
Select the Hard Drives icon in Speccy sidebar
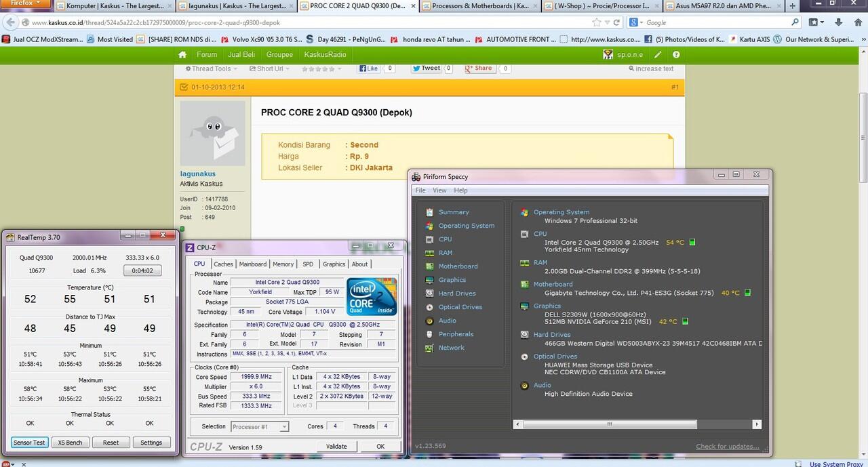pyautogui.click(x=429, y=293)
